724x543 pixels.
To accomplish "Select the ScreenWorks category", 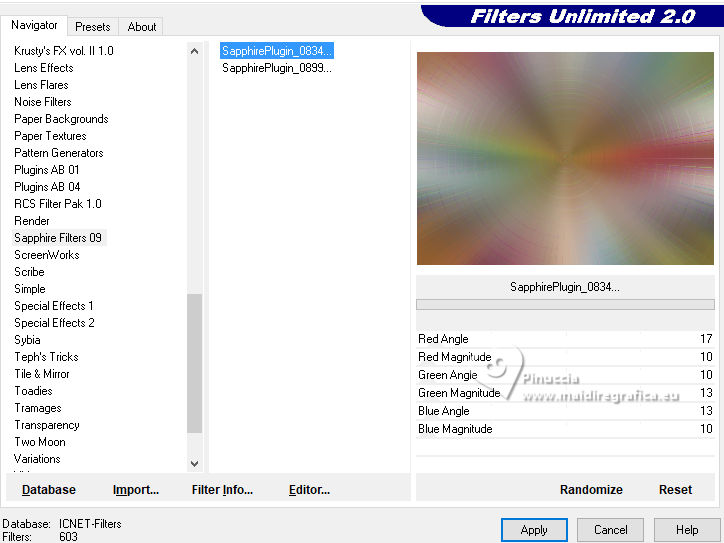I will tap(47, 255).
